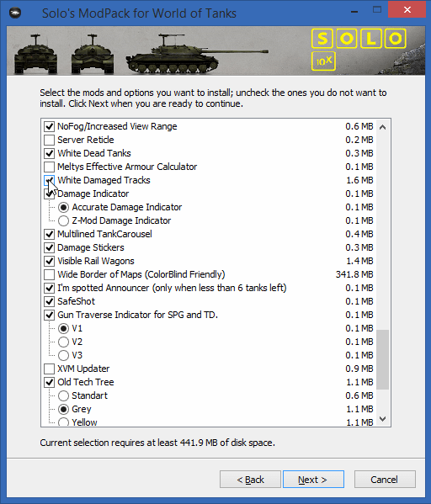Click the disk space requirement text
431x504 pixels.
[x=157, y=443]
